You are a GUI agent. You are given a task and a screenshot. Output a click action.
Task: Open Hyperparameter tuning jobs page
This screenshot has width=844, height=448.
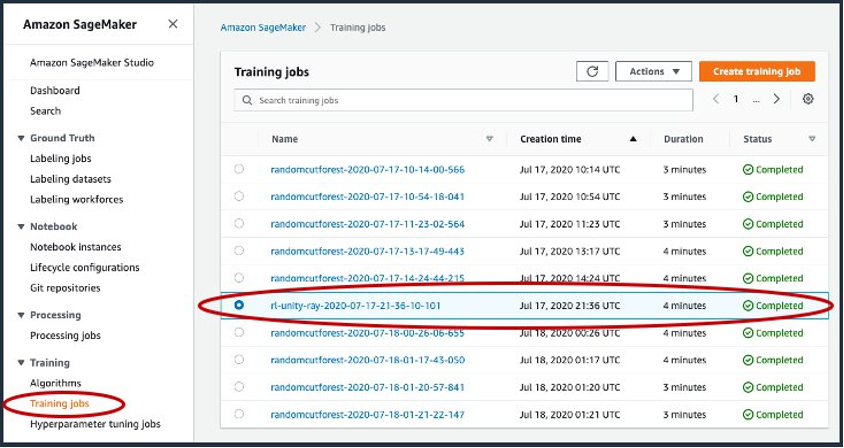click(x=95, y=424)
